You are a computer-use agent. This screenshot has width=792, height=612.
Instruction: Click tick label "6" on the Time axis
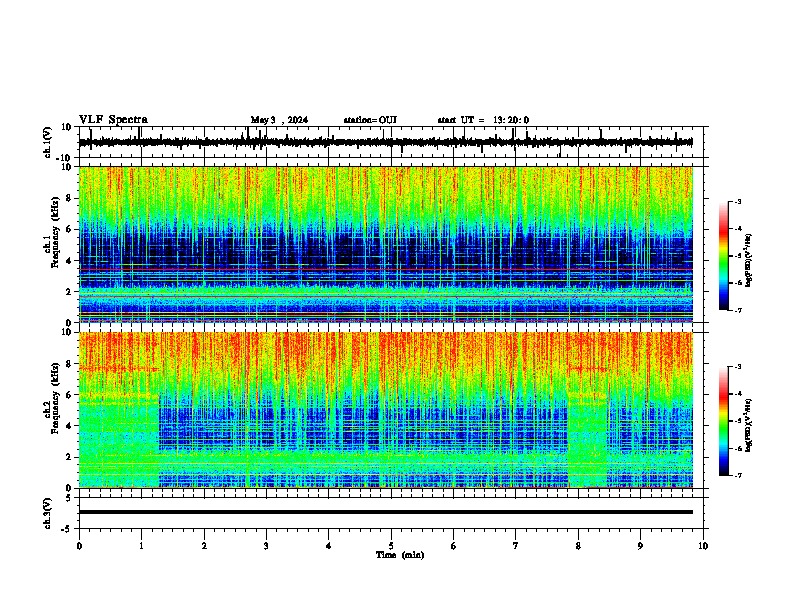click(x=453, y=546)
